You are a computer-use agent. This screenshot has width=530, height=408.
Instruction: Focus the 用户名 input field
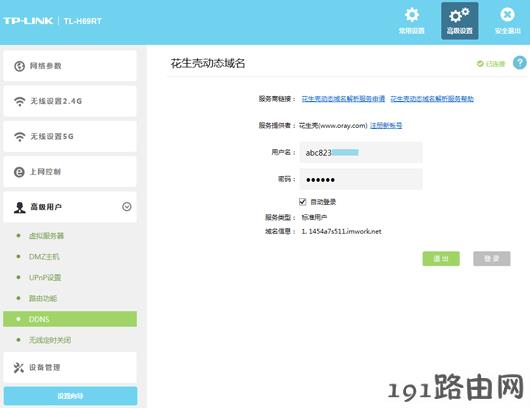tap(361, 153)
